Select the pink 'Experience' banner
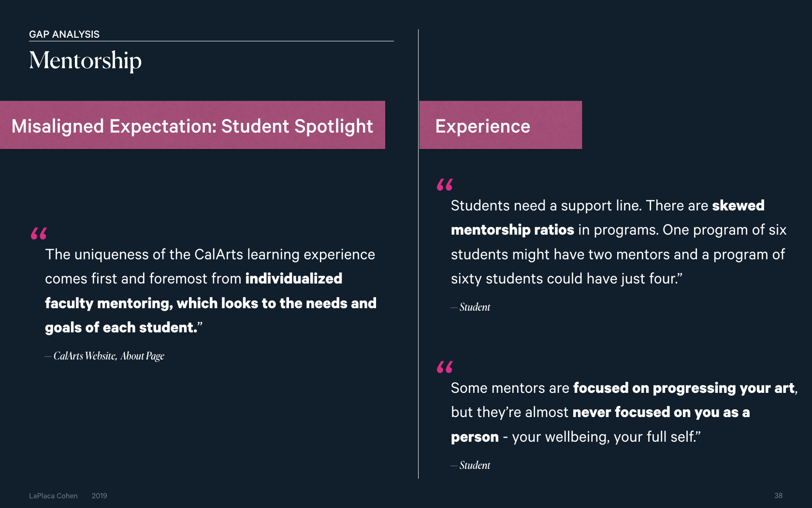Screen dimensions: 812x508 pos(500,125)
